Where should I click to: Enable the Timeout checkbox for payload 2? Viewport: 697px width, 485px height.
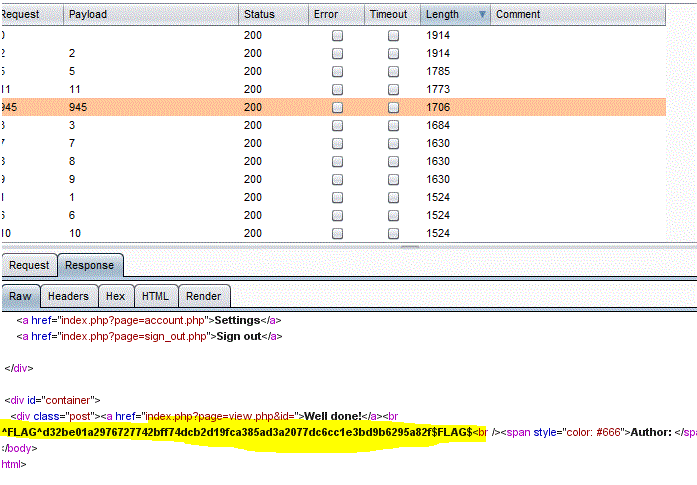(393, 53)
